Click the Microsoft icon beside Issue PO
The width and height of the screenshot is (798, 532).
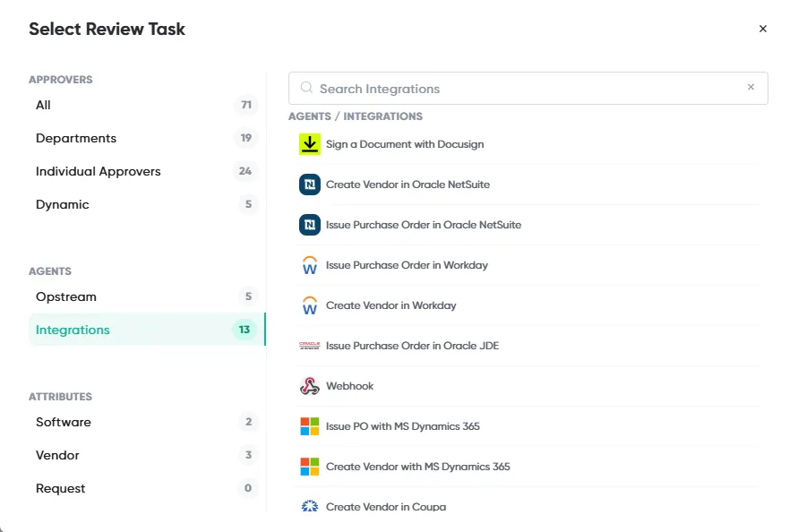(309, 426)
